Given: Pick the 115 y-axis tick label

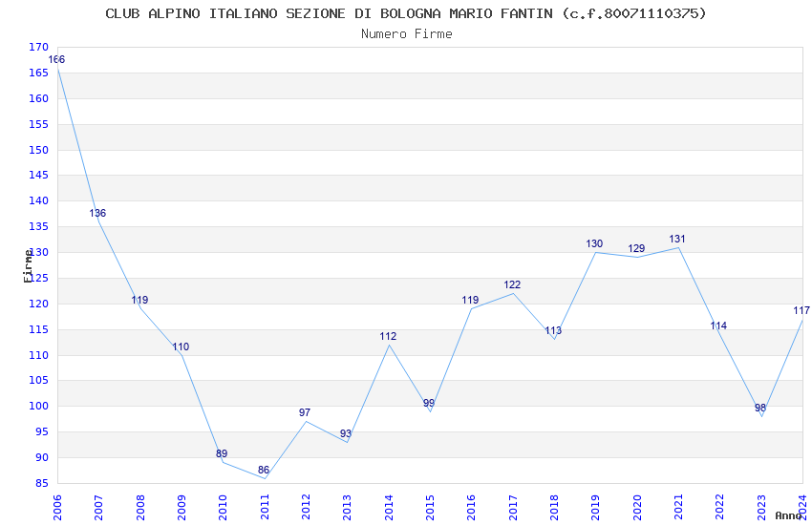Looking at the screenshot, I should pyautogui.click(x=39, y=329).
